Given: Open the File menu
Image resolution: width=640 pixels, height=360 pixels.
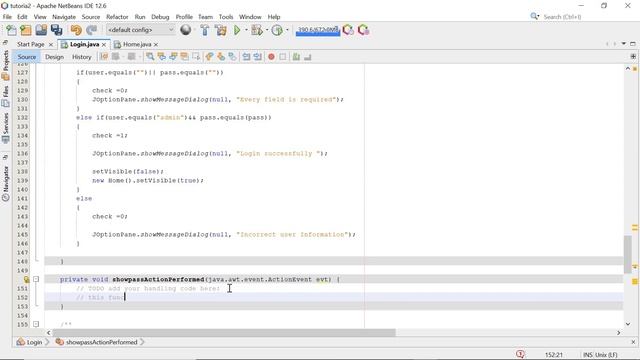Looking at the screenshot, I should tap(7, 17).
